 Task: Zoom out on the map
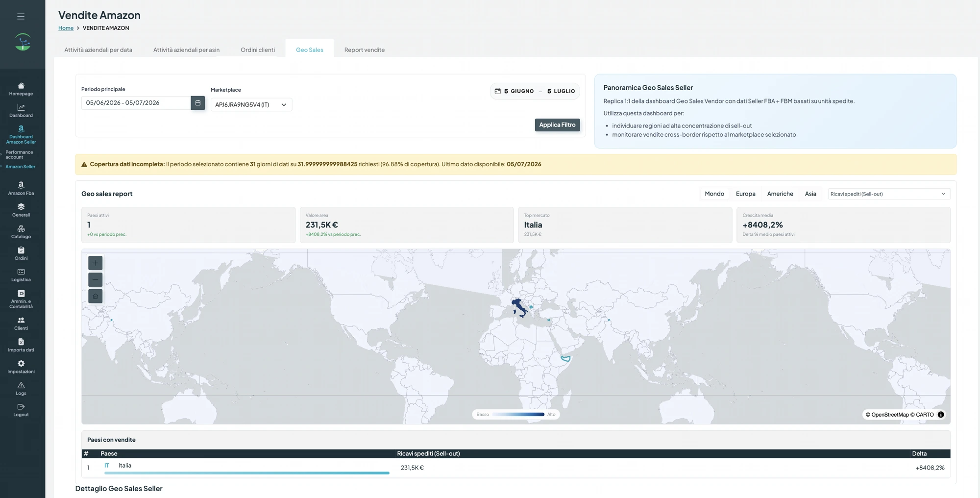[x=96, y=280]
